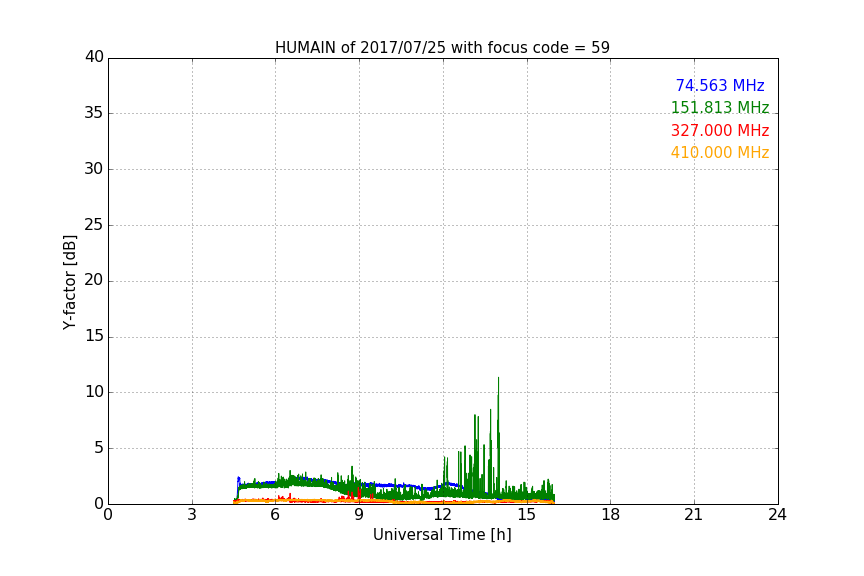This screenshot has height=576, width=864.
Task: Click the y-axis tick label 30
Action: 94,169
